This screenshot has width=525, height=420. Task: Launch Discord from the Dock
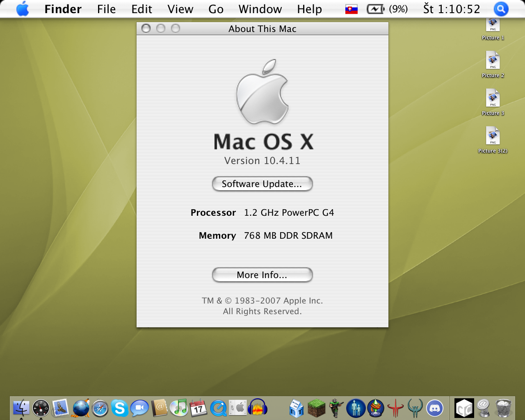(x=435, y=409)
